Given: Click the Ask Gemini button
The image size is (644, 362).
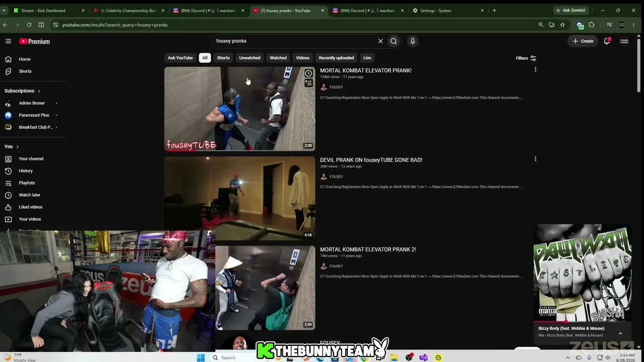Looking at the screenshot, I should 571,10.
